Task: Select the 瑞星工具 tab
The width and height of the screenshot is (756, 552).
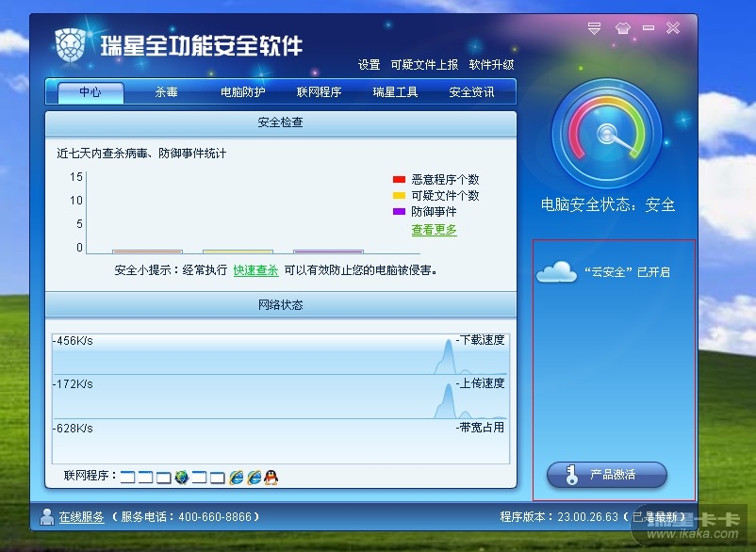Action: [395, 92]
